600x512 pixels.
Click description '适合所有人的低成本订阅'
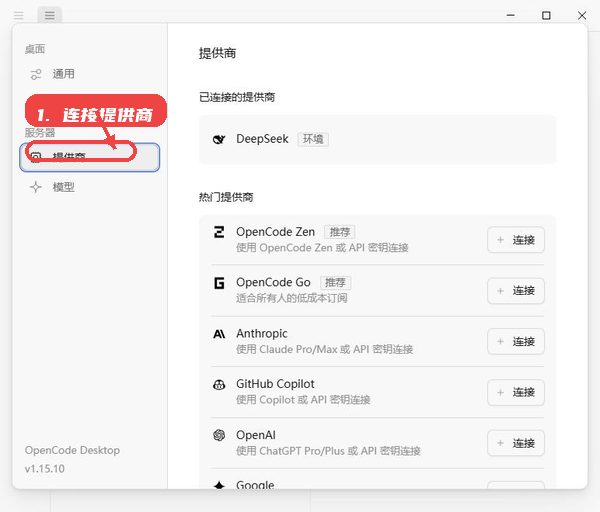(292, 298)
